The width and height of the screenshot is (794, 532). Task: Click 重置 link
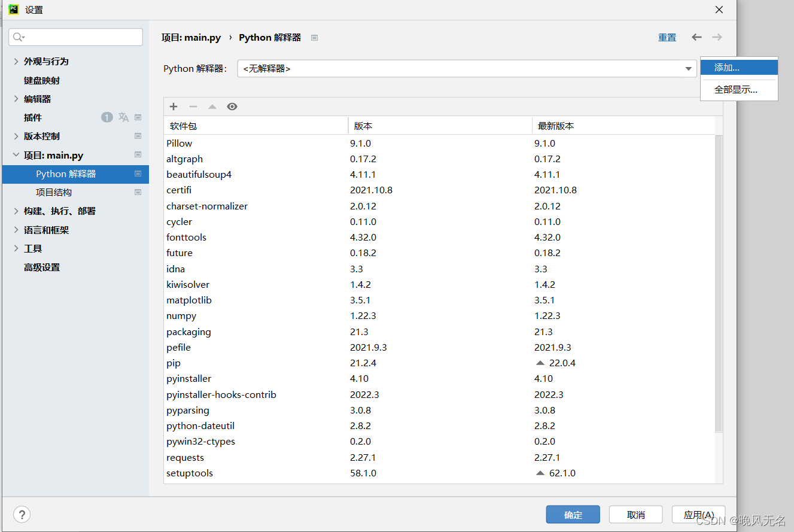[x=667, y=37]
